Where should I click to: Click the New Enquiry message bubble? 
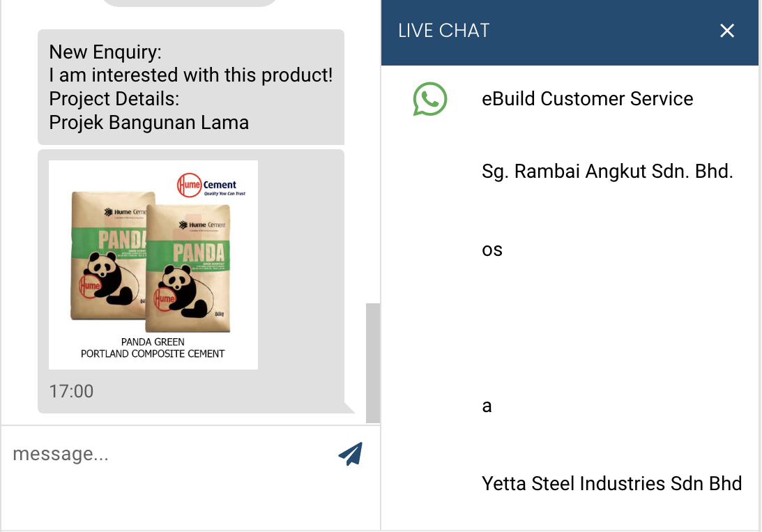(191, 87)
